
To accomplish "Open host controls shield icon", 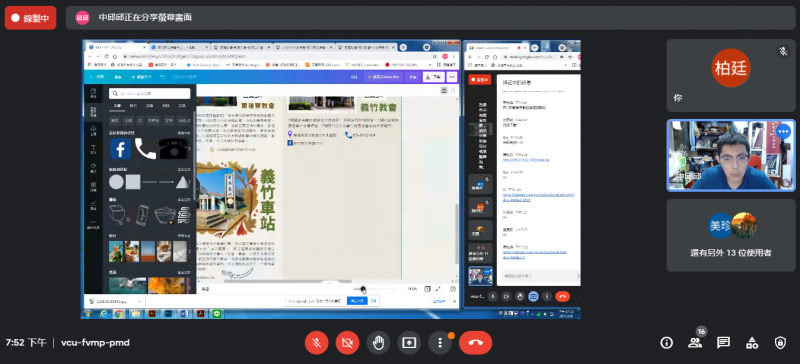I will (x=780, y=343).
